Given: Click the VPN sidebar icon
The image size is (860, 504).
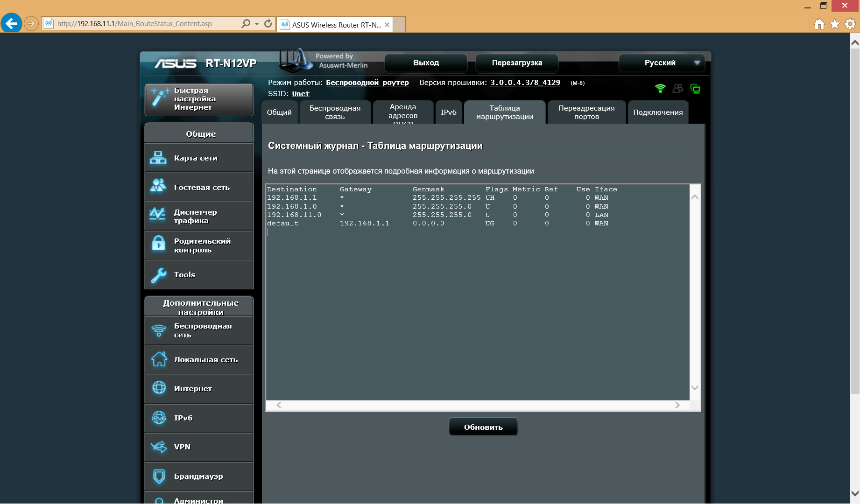Looking at the screenshot, I should pyautogui.click(x=158, y=447).
